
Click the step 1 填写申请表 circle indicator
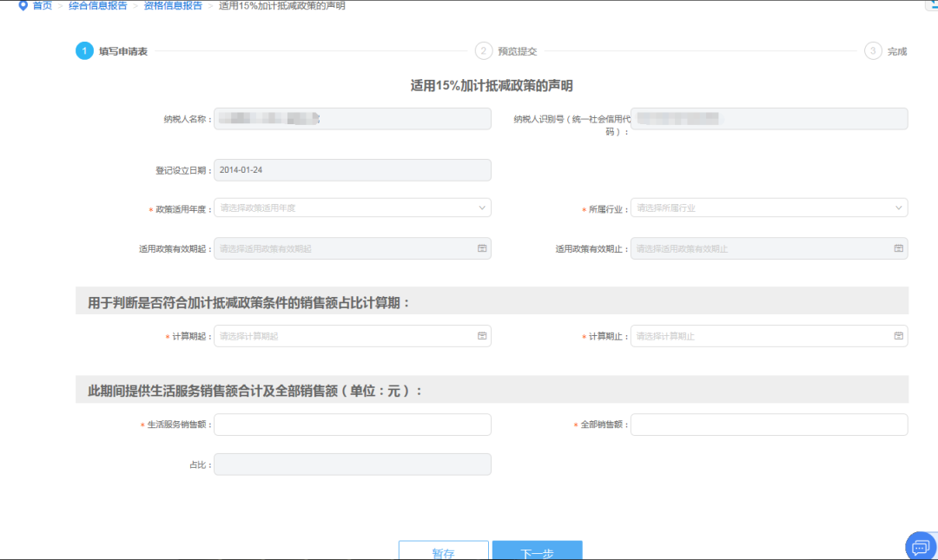[84, 50]
